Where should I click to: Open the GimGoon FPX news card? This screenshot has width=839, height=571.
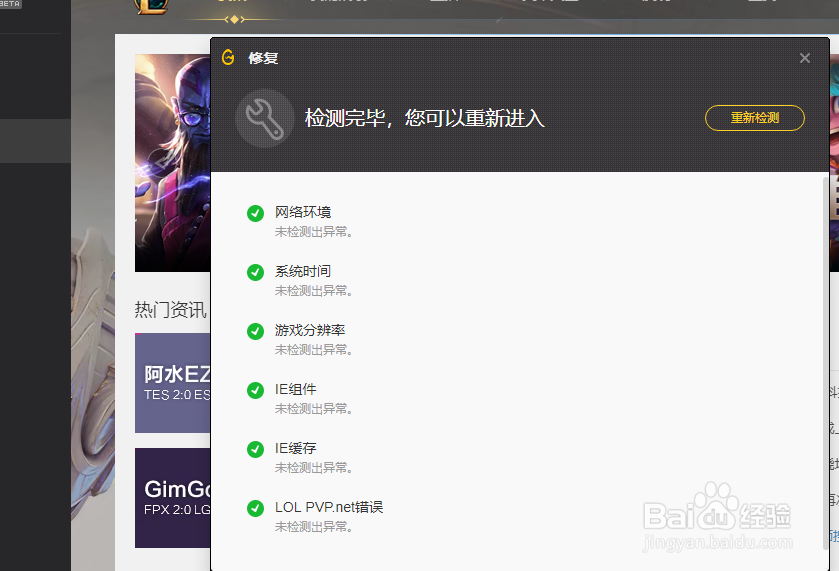[172, 498]
